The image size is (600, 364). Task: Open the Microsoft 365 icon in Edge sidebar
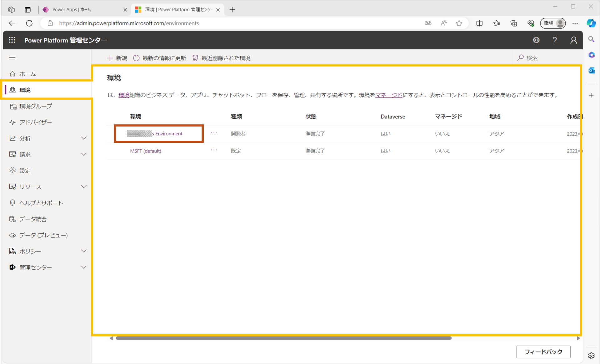pos(591,55)
